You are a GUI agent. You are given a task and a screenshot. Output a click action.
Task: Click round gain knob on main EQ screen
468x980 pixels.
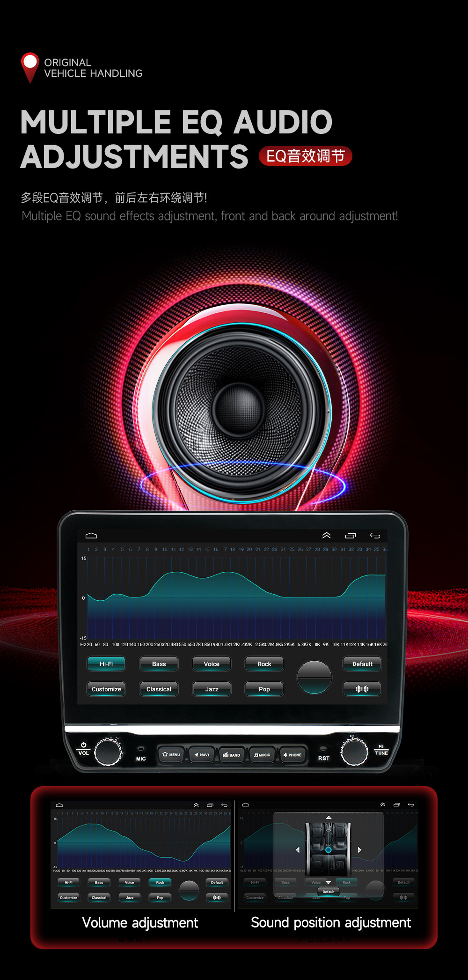pos(314,677)
